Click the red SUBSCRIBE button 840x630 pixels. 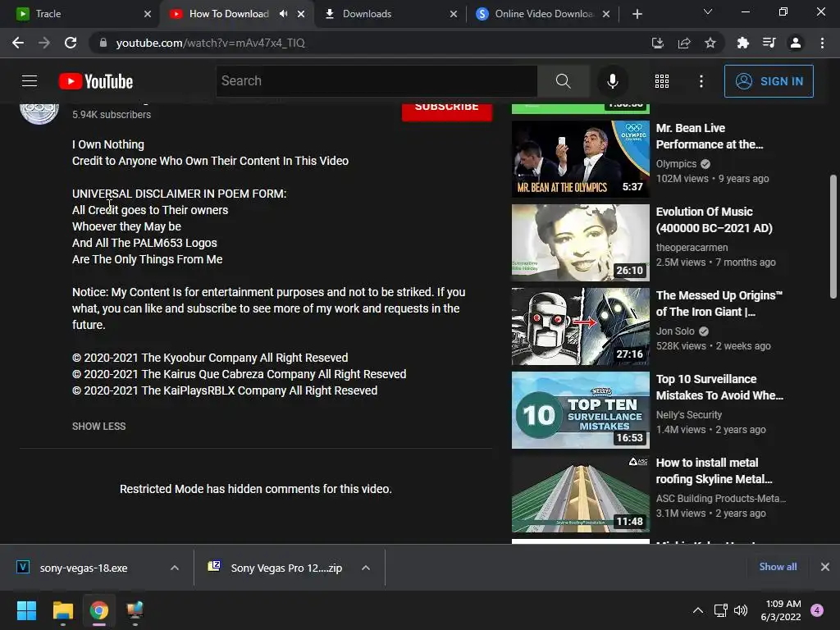click(447, 111)
